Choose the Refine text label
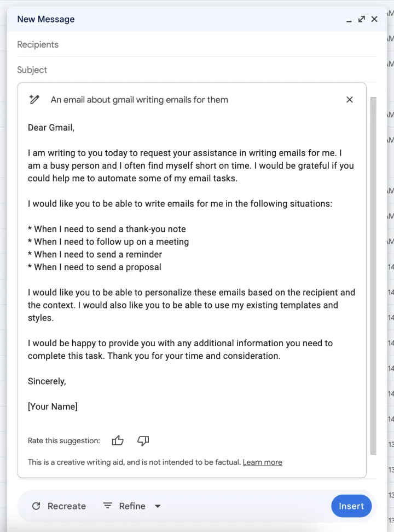The height and width of the screenshot is (532, 394). tap(132, 506)
